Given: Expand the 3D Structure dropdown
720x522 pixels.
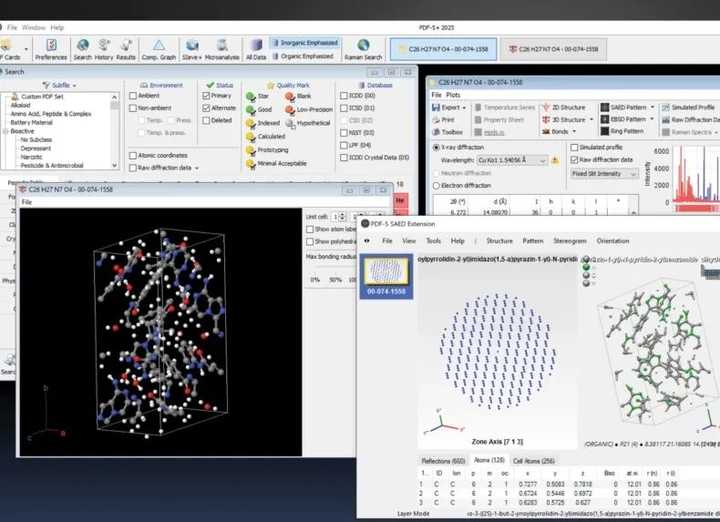Looking at the screenshot, I should (591, 119).
